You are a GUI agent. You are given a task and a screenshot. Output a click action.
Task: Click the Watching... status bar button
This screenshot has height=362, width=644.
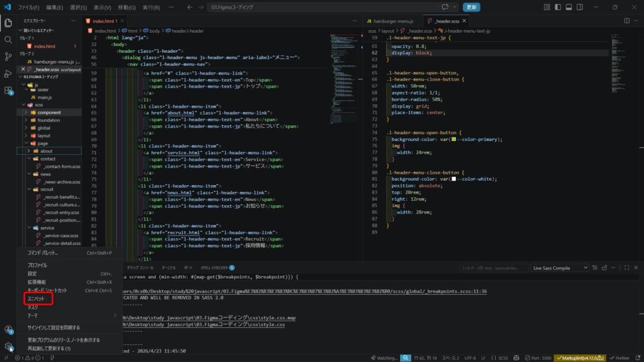(384, 358)
